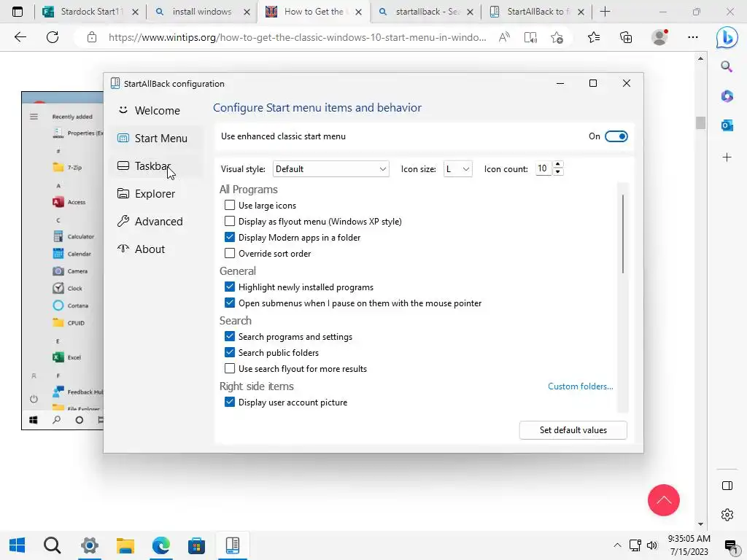Open the Icon size dropdown

click(x=457, y=169)
